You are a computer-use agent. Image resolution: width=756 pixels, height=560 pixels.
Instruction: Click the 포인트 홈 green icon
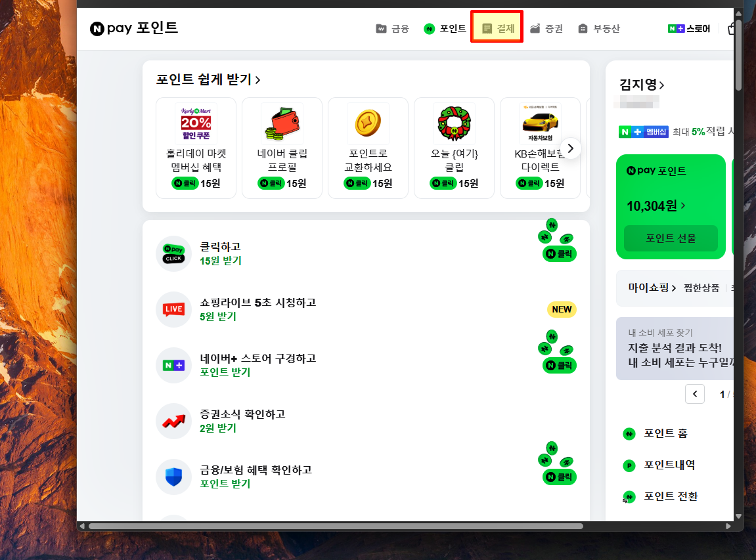(x=629, y=434)
